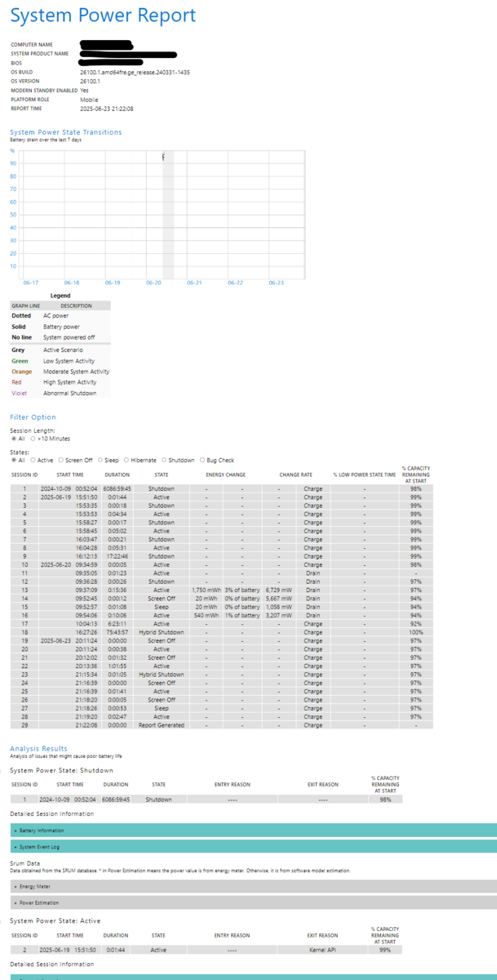Expand the Battery Information section
Image resolution: width=497 pixels, height=980 pixels.
pos(253,830)
